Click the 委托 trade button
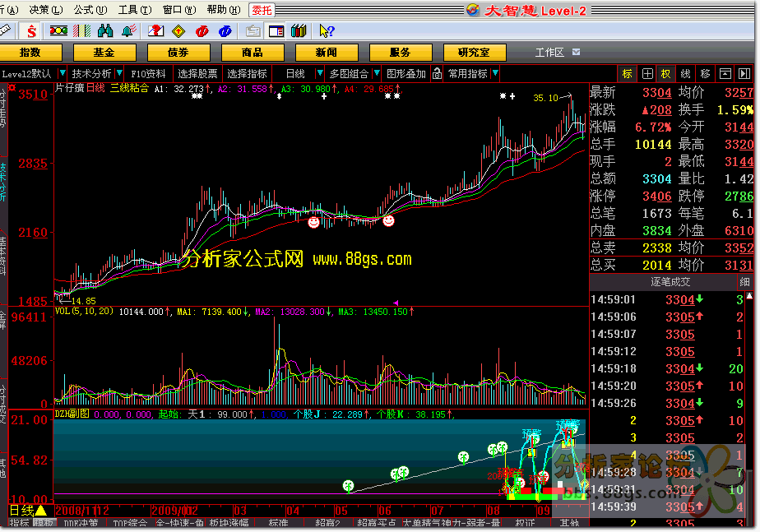Image resolution: width=760 pixels, height=532 pixels. pyautogui.click(x=262, y=10)
